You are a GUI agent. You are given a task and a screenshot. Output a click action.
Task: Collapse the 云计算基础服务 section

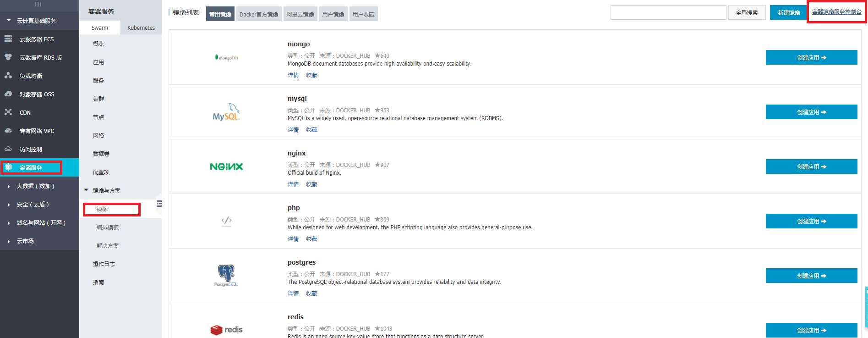tap(9, 21)
